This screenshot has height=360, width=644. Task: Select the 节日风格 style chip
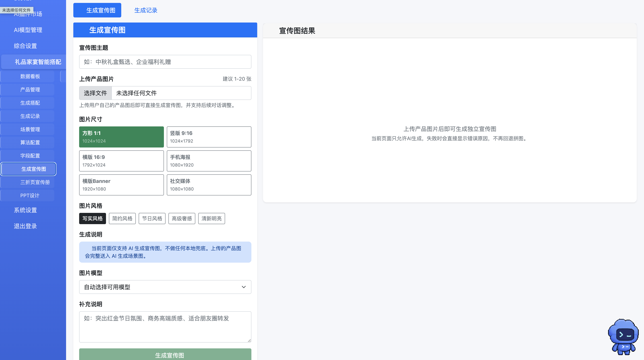coord(152,218)
